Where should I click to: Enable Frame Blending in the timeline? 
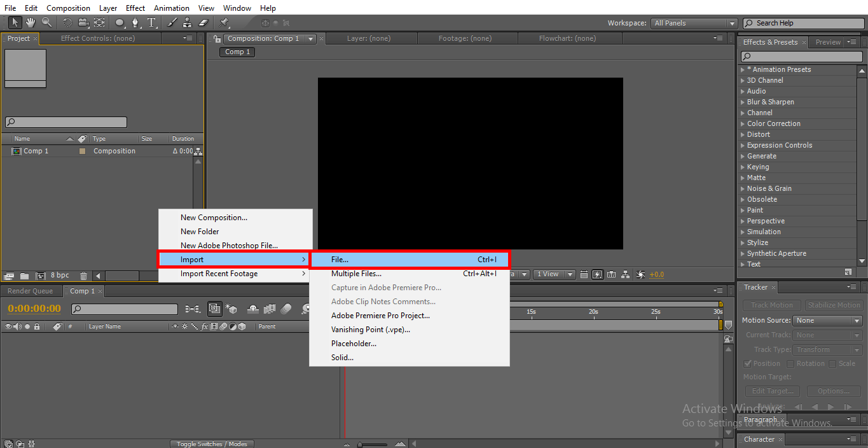pyautogui.click(x=269, y=309)
